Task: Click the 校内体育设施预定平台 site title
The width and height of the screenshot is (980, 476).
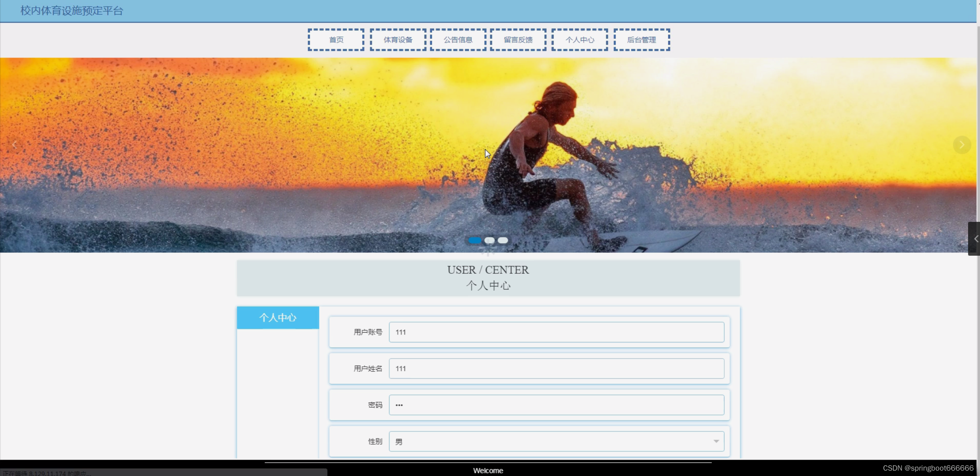Action: coord(72,11)
